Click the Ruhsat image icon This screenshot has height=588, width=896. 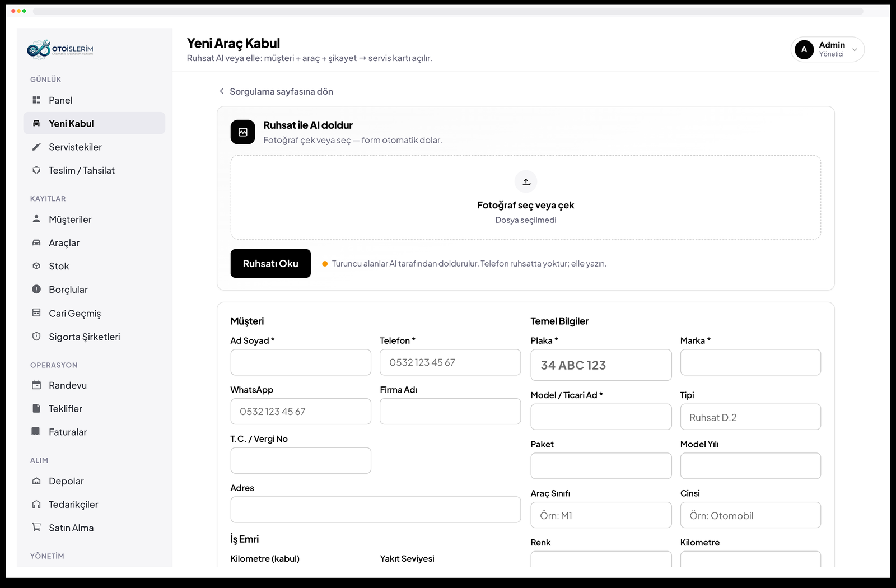243,132
